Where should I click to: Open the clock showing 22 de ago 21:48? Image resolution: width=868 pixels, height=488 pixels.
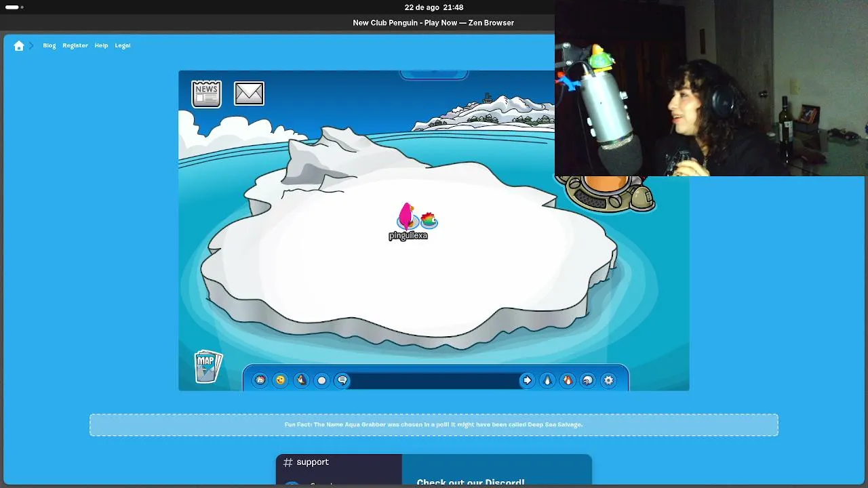coord(434,7)
